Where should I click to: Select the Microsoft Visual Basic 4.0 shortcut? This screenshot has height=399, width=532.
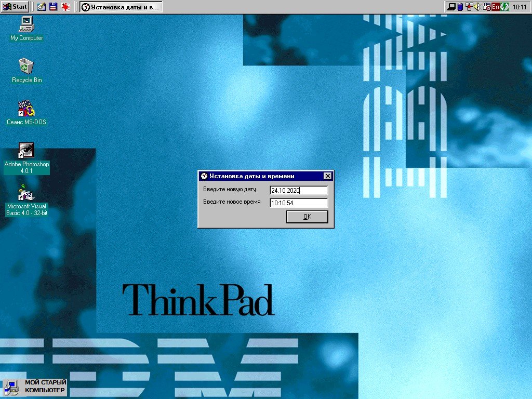26,193
